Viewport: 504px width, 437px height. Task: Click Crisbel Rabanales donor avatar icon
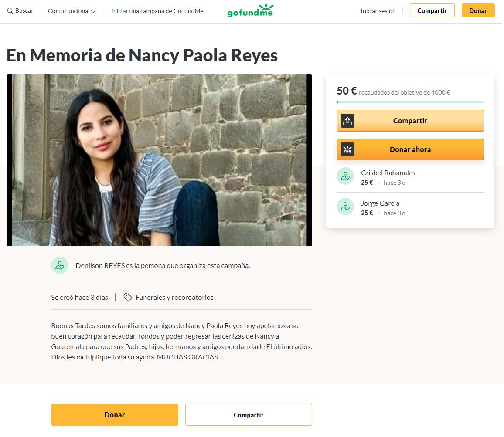(345, 176)
